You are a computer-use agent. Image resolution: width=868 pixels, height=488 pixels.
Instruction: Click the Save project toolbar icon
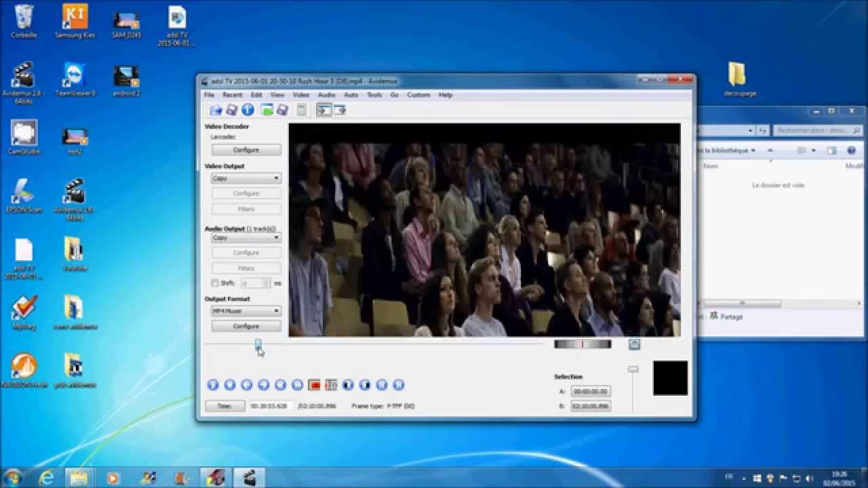283,110
